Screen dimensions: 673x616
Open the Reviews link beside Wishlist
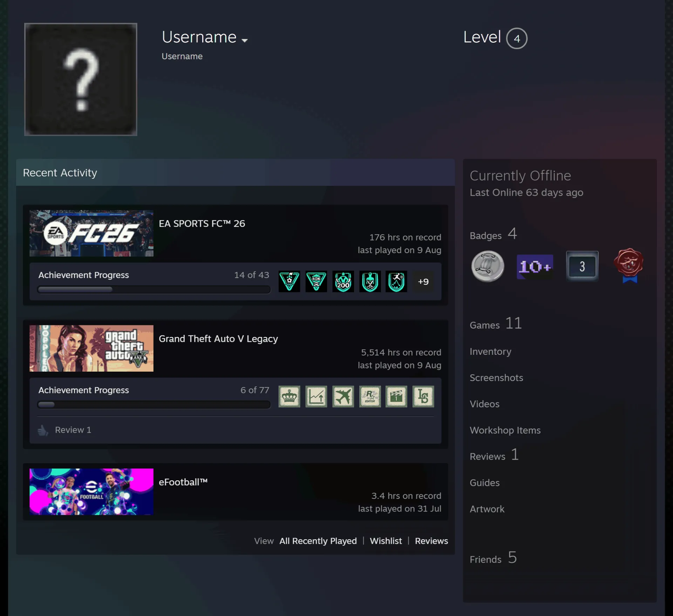click(431, 541)
